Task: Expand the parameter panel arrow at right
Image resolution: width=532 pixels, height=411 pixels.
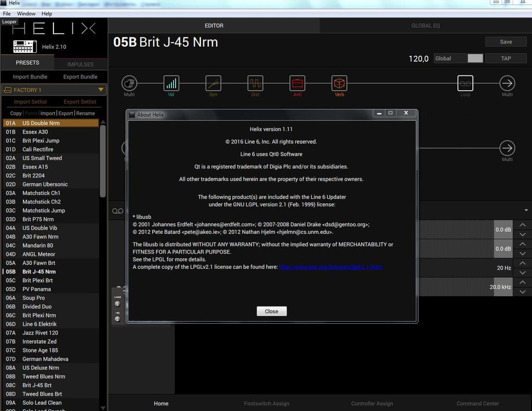Action: point(526,211)
